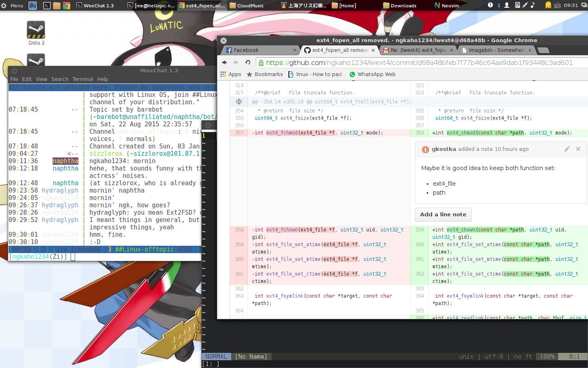
Task: Open a new Chrome tab
Action: [543, 50]
